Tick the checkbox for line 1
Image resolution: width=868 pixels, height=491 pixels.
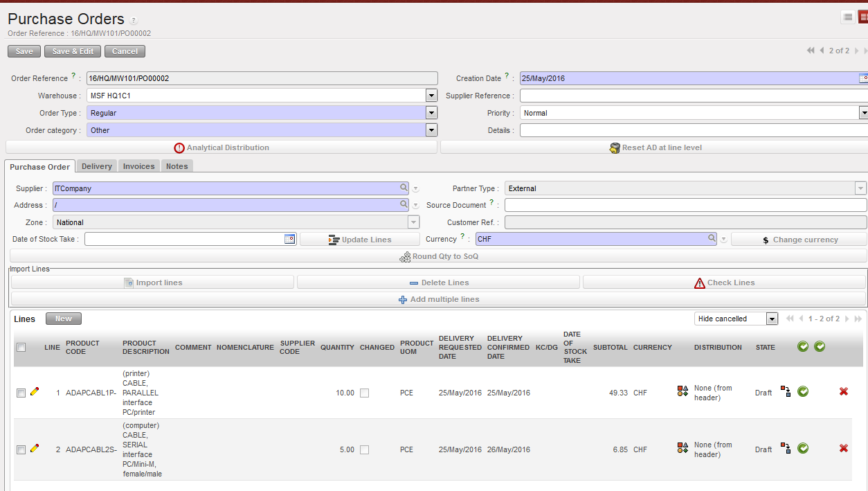tap(21, 393)
